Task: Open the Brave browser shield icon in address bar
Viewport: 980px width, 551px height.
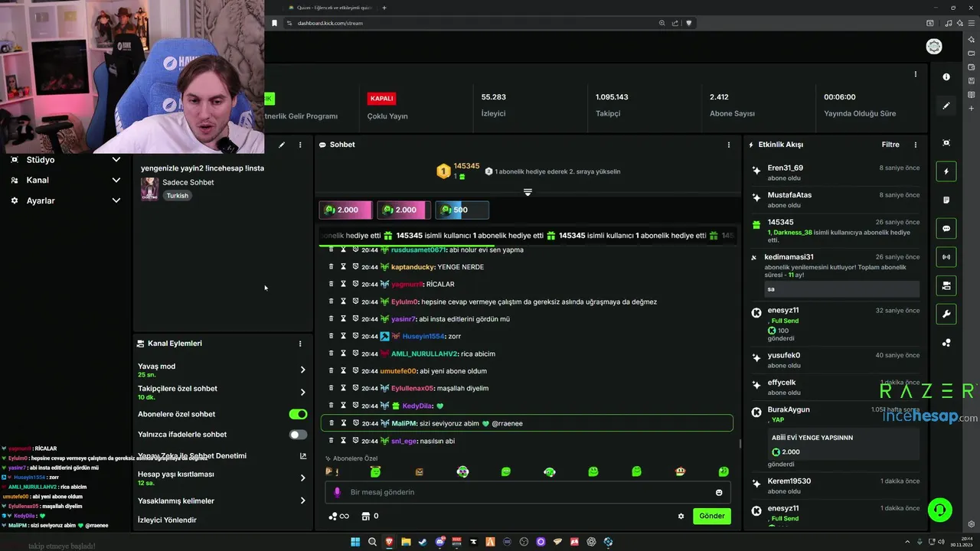Action: [689, 23]
